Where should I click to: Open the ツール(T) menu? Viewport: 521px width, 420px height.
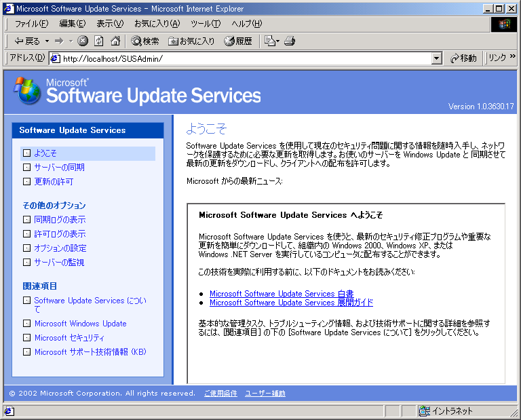tap(206, 24)
